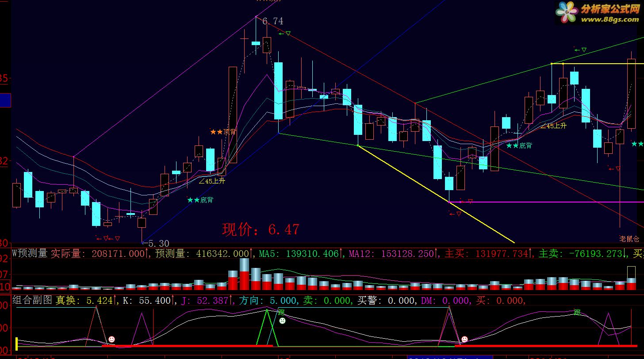
Task: Click the red arrow-triangle marker on the magenta horizontal line
Action: tap(466, 201)
